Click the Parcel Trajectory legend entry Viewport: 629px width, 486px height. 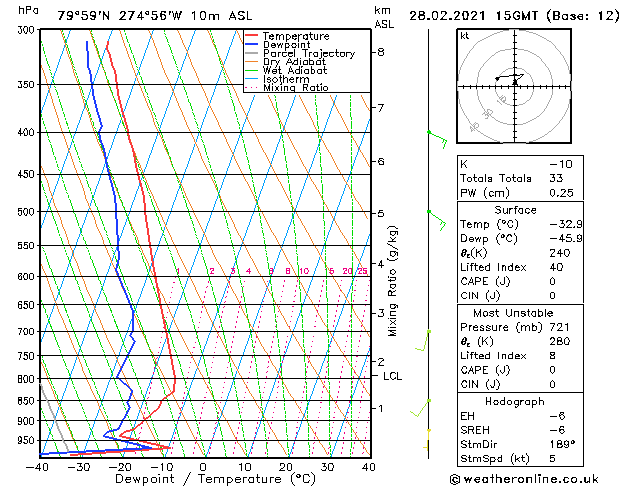309,53
